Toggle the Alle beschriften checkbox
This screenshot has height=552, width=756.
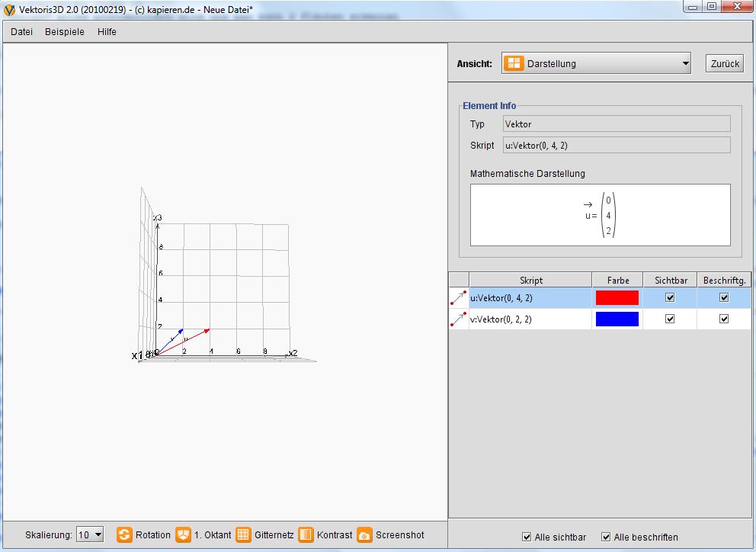[606, 537]
